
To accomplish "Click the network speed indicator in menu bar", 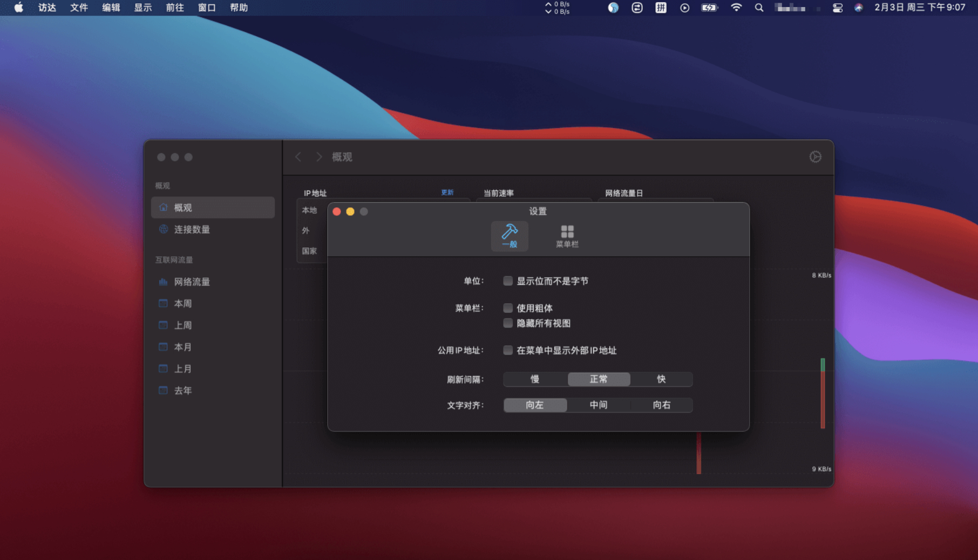I will pos(558,8).
